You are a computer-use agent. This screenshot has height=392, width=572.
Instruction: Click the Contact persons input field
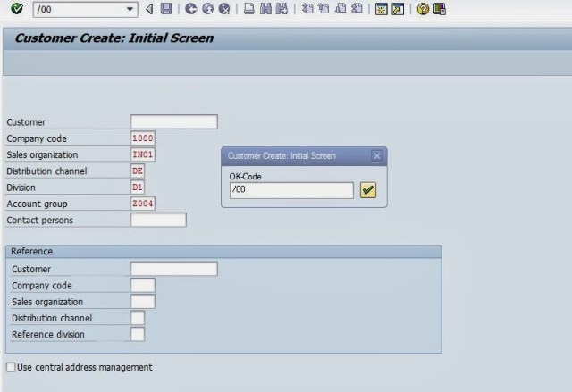[x=158, y=220]
